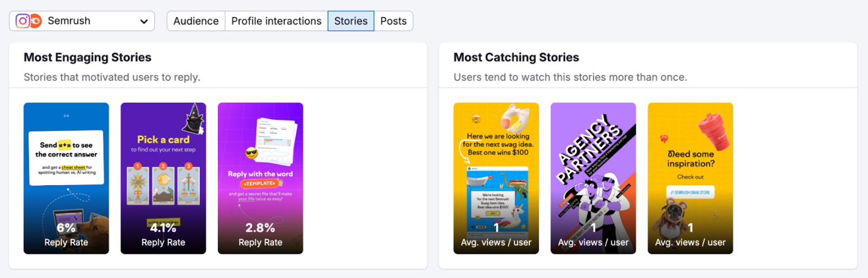Viewport: 868px width, 278px height.
Task: Expand the Semrush account dropdown arrow
Action: (144, 22)
